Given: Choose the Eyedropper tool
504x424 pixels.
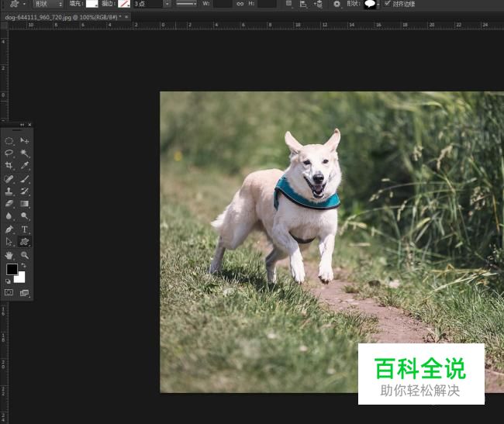Looking at the screenshot, I should pyautogui.click(x=24, y=166).
